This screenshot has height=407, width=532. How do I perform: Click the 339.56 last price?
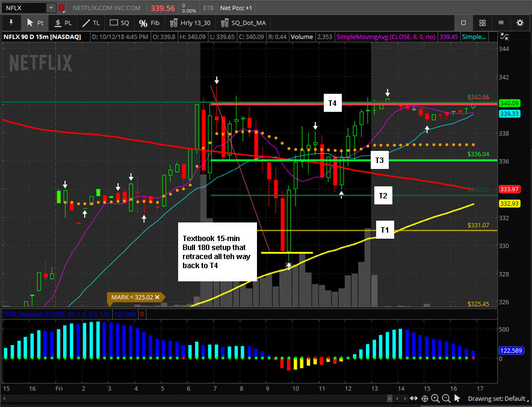click(163, 8)
